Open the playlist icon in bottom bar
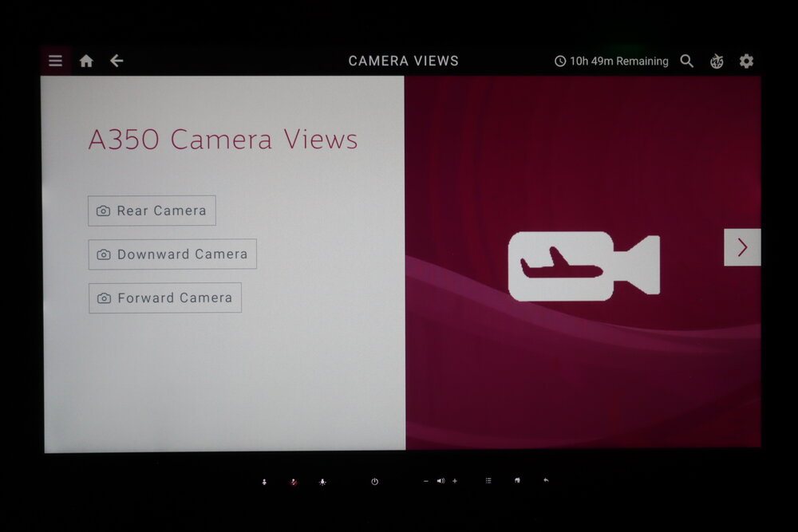Viewport: 798px width, 532px height. (488, 480)
